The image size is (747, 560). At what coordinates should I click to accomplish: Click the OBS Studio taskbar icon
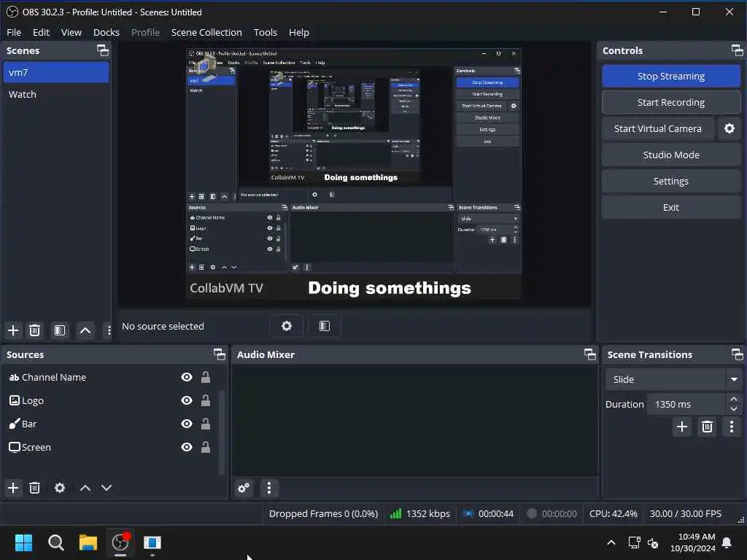tap(120, 542)
